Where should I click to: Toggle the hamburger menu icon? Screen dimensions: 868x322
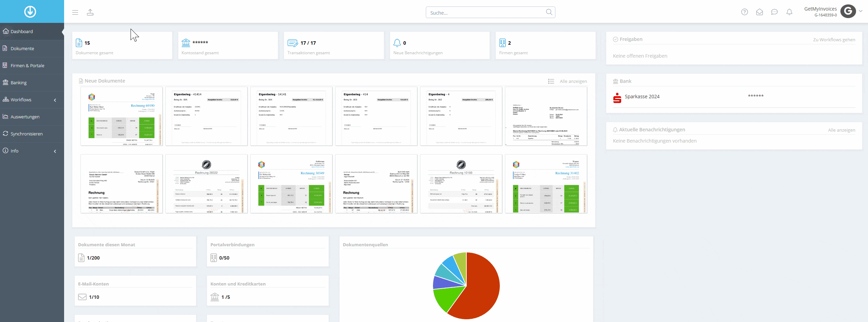click(75, 12)
